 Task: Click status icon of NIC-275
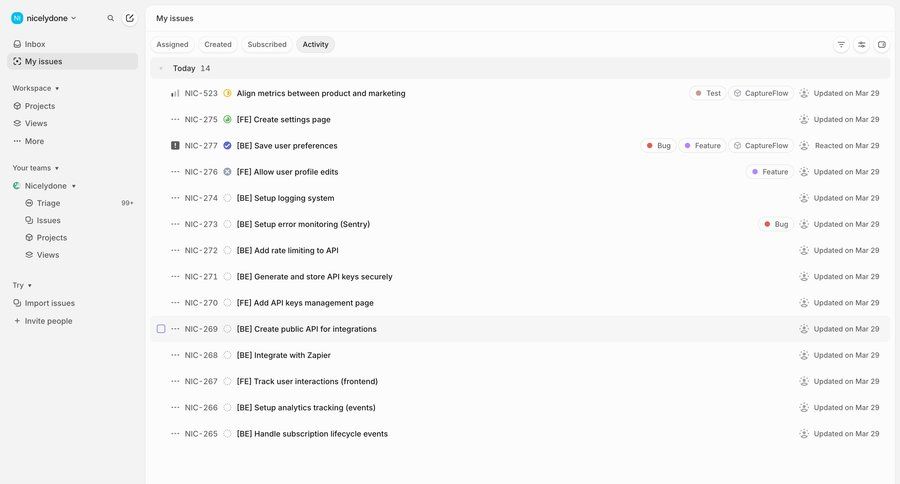[x=227, y=119]
